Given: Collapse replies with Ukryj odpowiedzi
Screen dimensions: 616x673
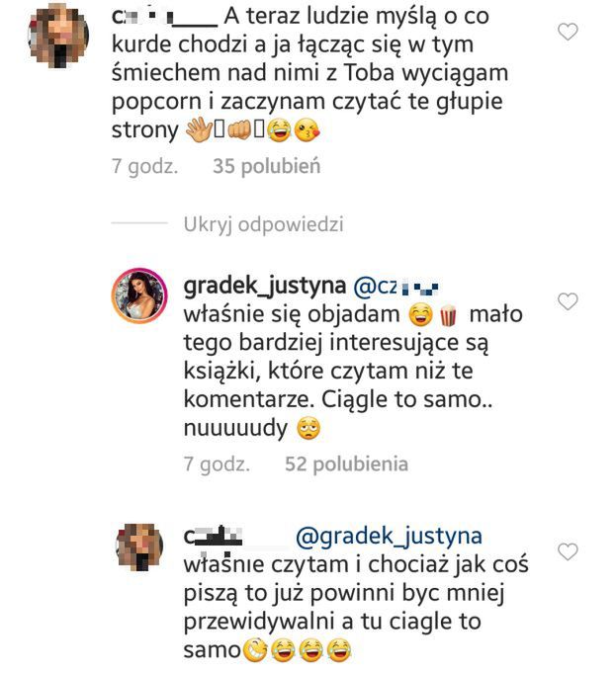Looking at the screenshot, I should pyautogui.click(x=264, y=224).
